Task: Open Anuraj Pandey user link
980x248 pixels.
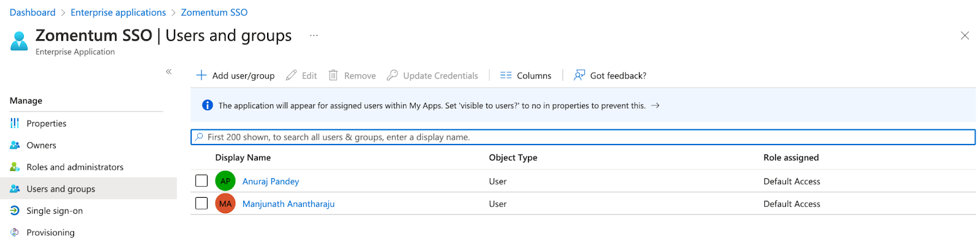Action: 271,181
